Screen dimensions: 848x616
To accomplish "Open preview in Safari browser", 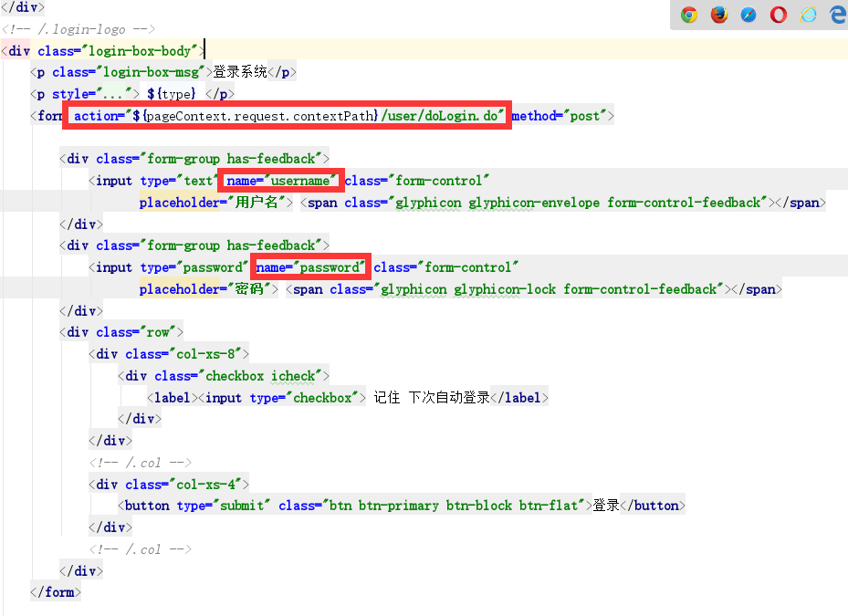I will coord(749,15).
